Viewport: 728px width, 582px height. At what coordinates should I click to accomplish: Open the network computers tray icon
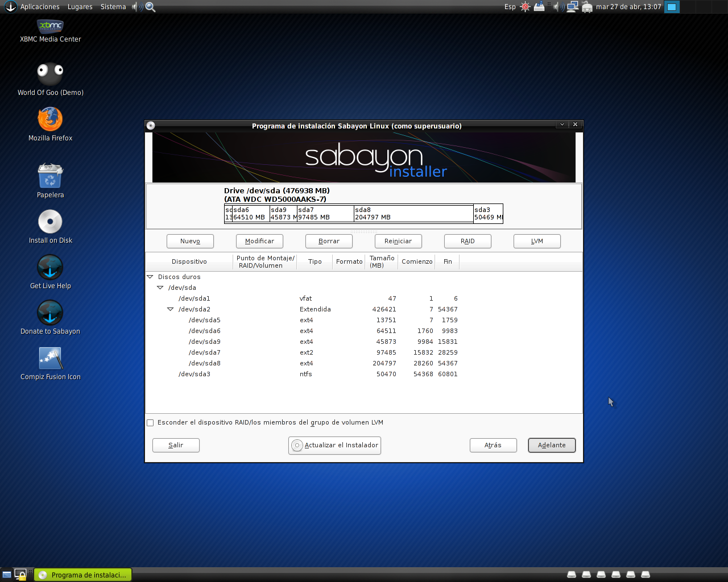tap(573, 7)
